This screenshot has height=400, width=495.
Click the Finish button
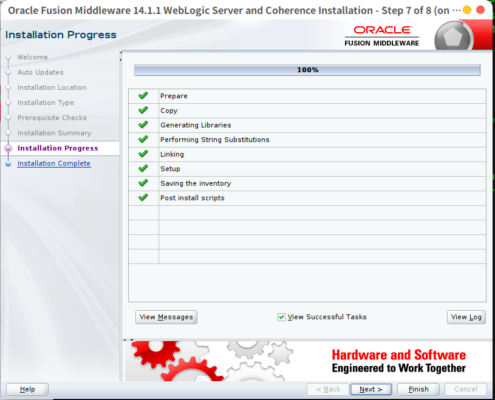pyautogui.click(x=419, y=389)
